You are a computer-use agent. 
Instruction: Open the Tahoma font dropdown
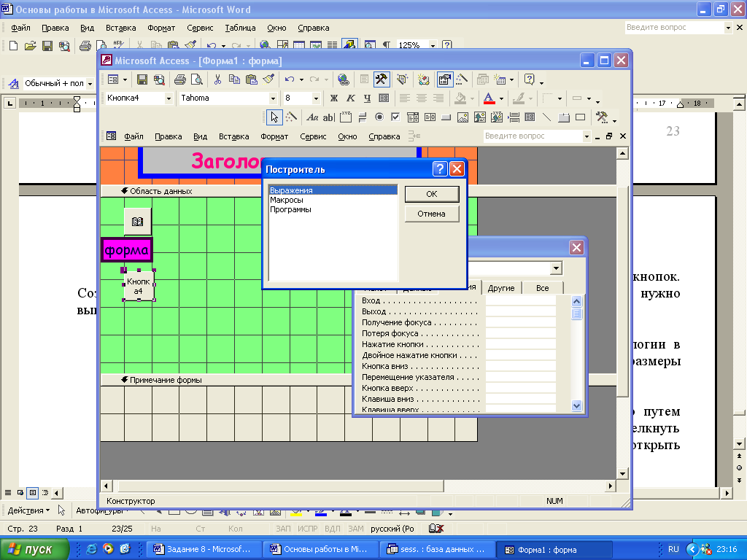(x=273, y=98)
